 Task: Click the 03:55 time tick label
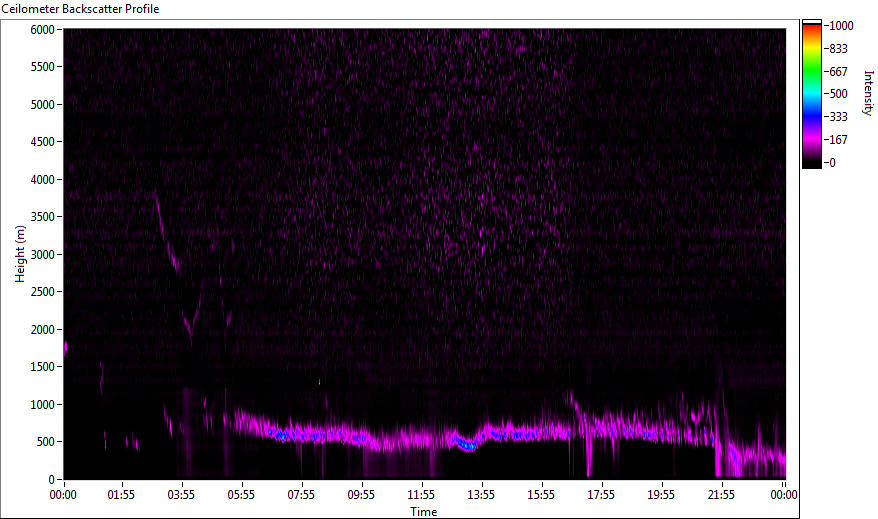[181, 495]
